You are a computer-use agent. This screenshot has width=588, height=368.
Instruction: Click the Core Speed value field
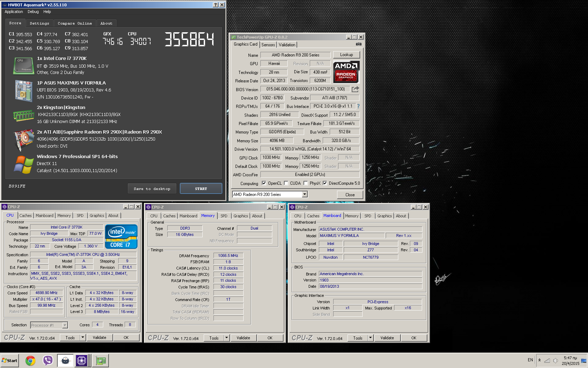47,293
